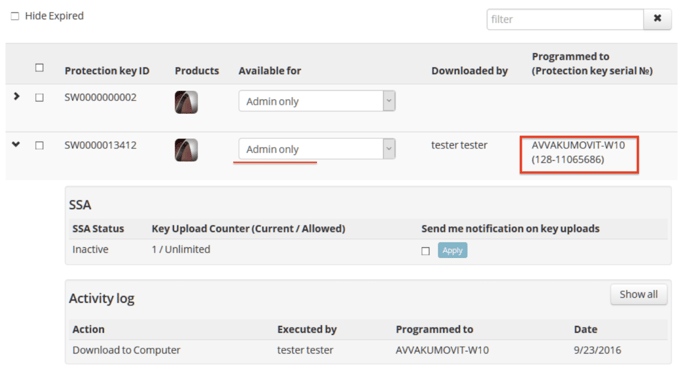Collapse the SW0000013412 row details
The height and width of the screenshot is (380, 688).
(16, 144)
